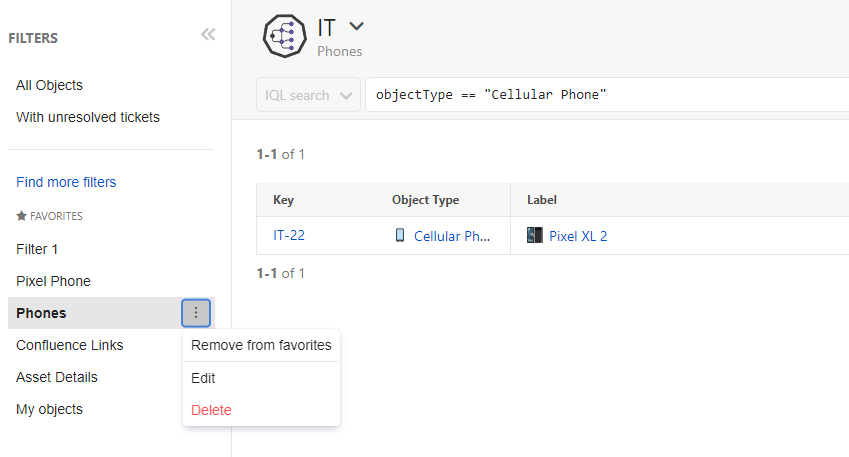Open the Filter 1 favorite
This screenshot has width=849, height=457.
tap(44, 249)
